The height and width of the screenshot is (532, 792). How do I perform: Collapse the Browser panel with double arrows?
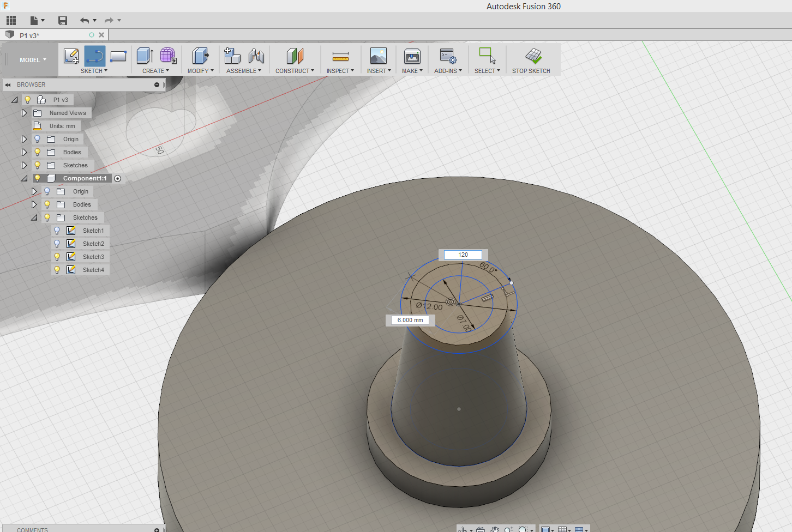(x=8, y=85)
